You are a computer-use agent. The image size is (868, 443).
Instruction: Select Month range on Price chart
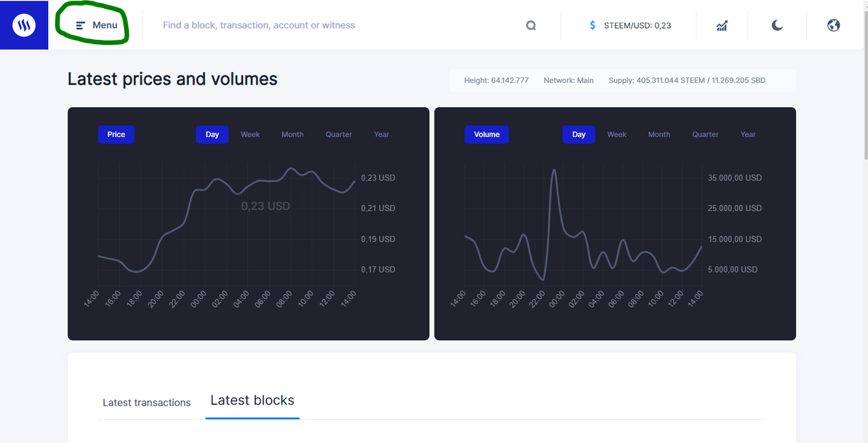pyautogui.click(x=292, y=134)
